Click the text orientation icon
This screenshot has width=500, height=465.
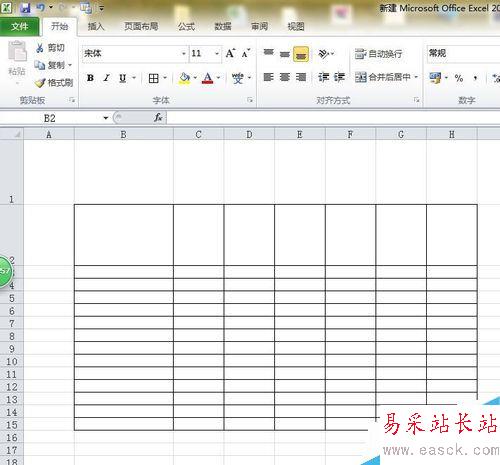click(323, 53)
